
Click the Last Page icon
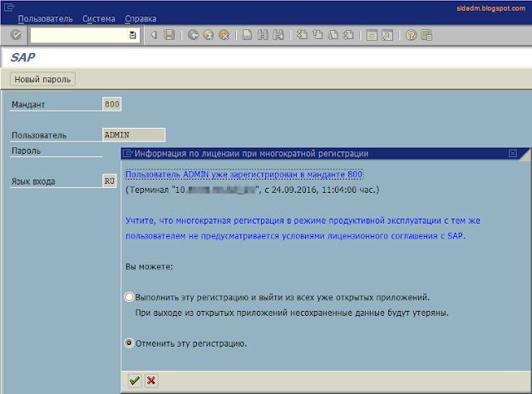pyautogui.click(x=348, y=35)
